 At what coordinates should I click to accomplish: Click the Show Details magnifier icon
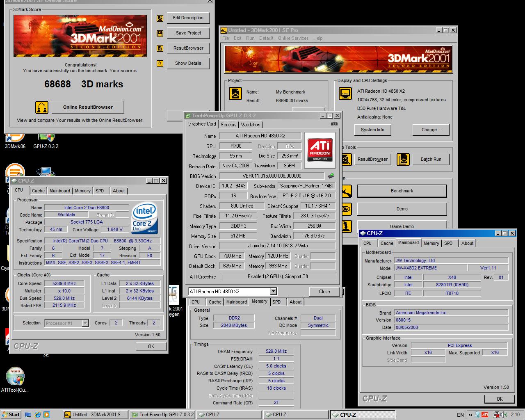click(160, 64)
